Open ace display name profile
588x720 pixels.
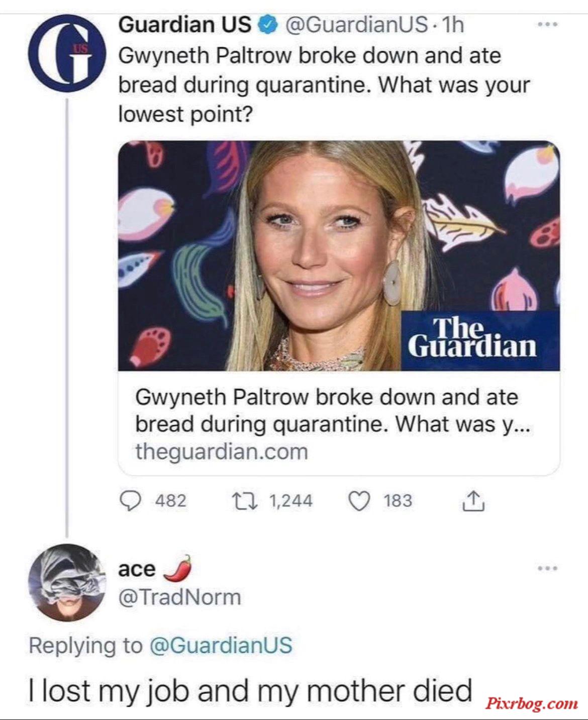pyautogui.click(x=137, y=569)
